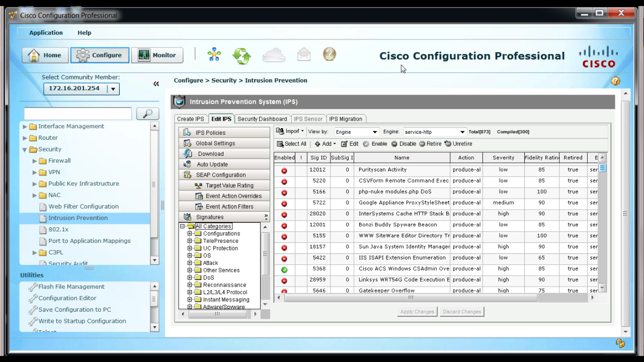Open the Application menu
Image resolution: width=644 pixels, height=362 pixels.
pyautogui.click(x=46, y=33)
